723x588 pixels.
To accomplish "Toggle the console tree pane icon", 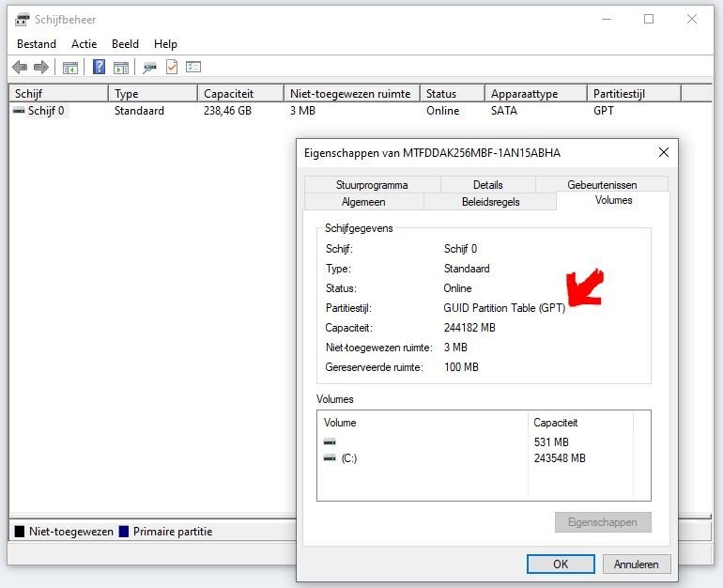I will pyautogui.click(x=70, y=67).
